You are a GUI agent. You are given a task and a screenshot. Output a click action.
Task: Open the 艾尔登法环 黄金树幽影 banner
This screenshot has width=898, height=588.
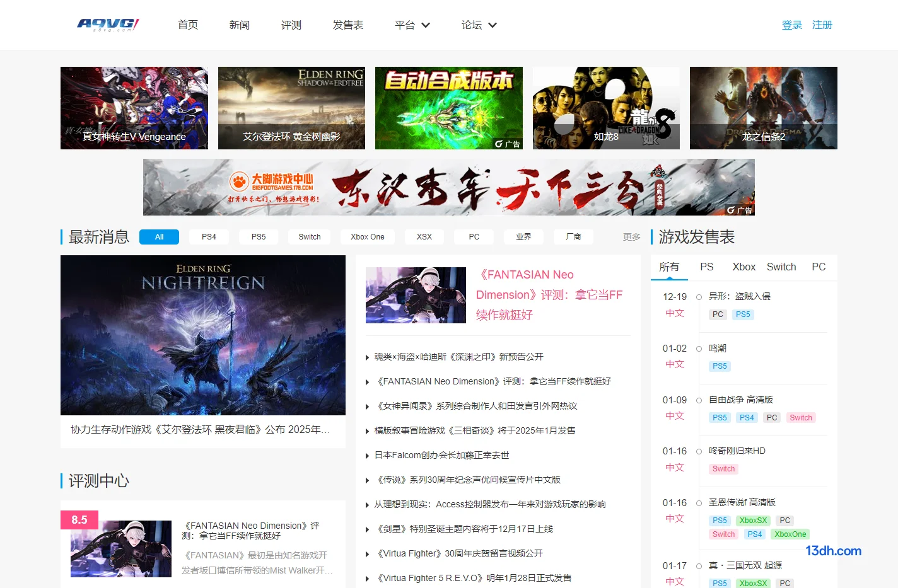[x=291, y=108]
